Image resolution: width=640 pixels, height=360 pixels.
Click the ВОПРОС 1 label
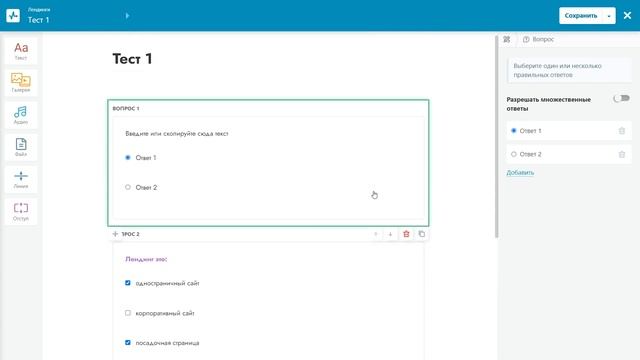point(126,109)
